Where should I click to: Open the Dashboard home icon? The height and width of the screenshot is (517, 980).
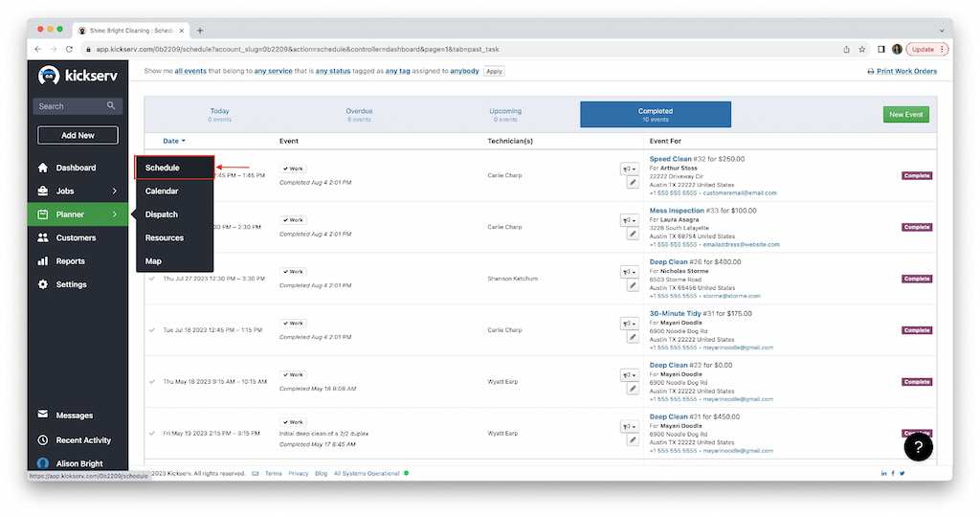[42, 168]
